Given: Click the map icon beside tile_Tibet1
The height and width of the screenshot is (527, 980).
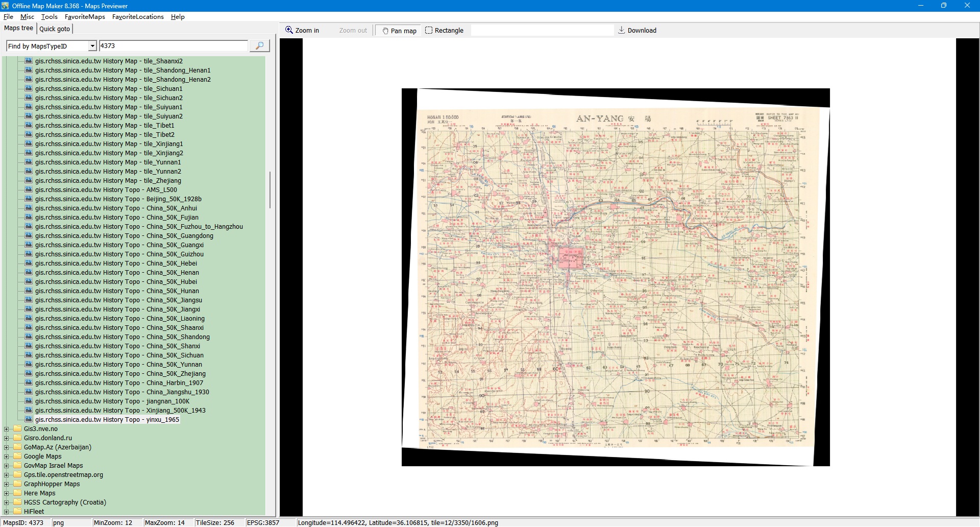Looking at the screenshot, I should (29, 126).
